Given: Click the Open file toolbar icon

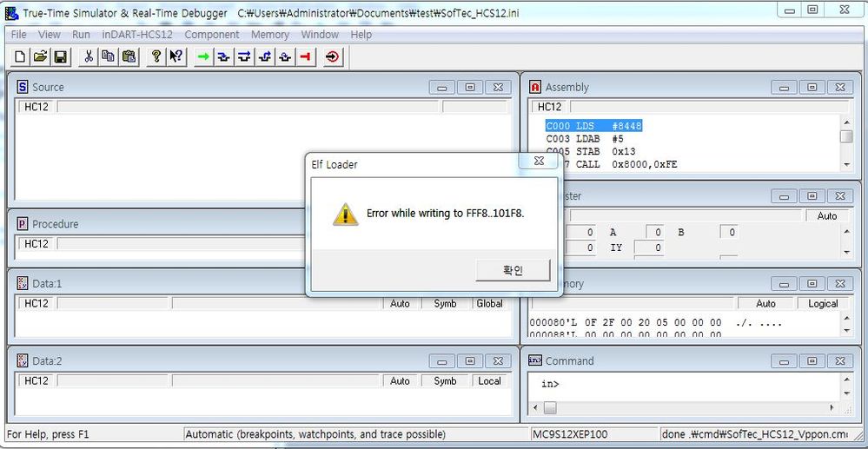Looking at the screenshot, I should [40, 56].
